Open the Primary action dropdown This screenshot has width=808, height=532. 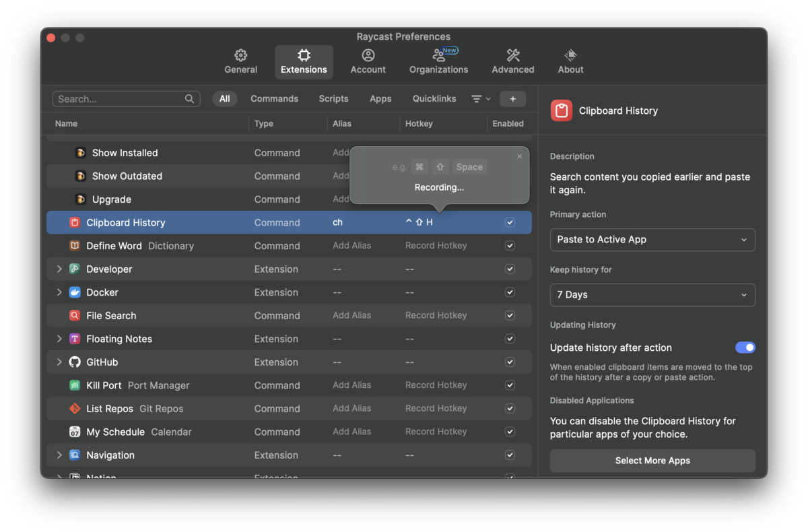652,240
